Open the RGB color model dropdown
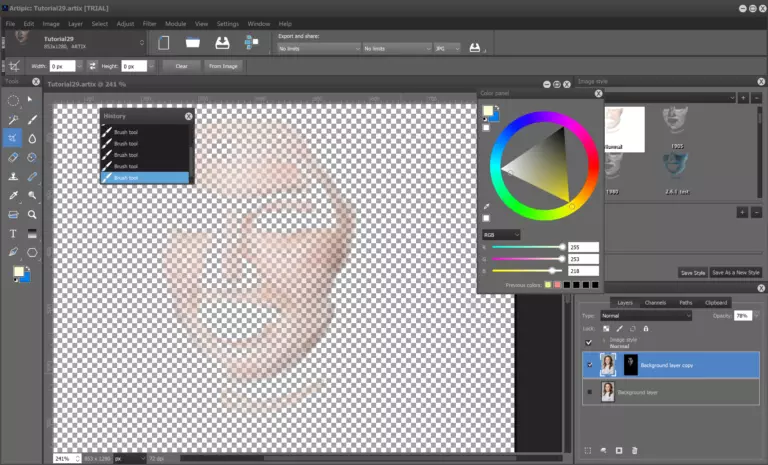 click(x=501, y=235)
